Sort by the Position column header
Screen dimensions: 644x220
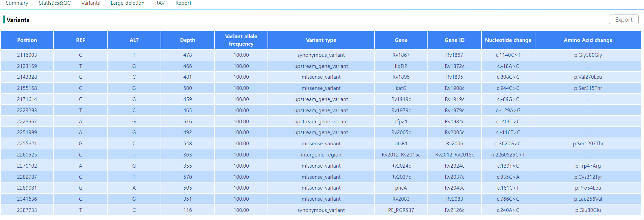[x=27, y=40]
